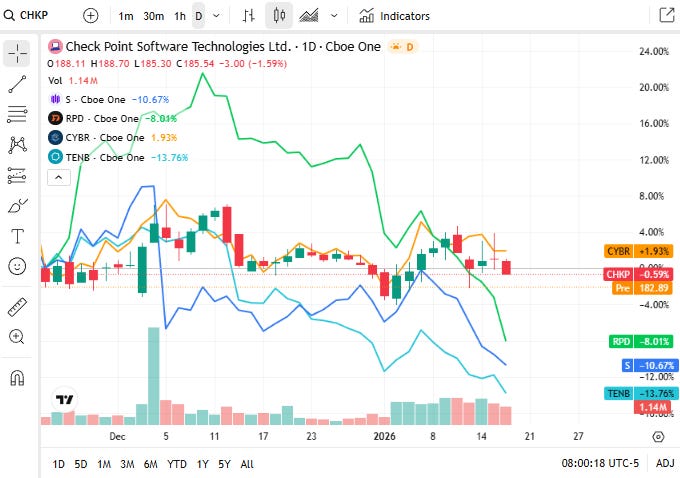The image size is (680, 478).
Task: Toggle the ADJ adjustment setting
Action: 665,463
